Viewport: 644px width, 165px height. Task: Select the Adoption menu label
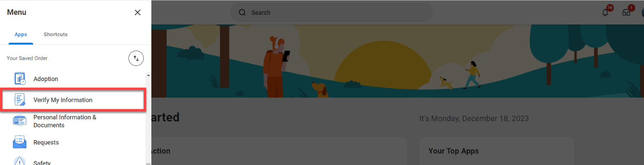45,79
